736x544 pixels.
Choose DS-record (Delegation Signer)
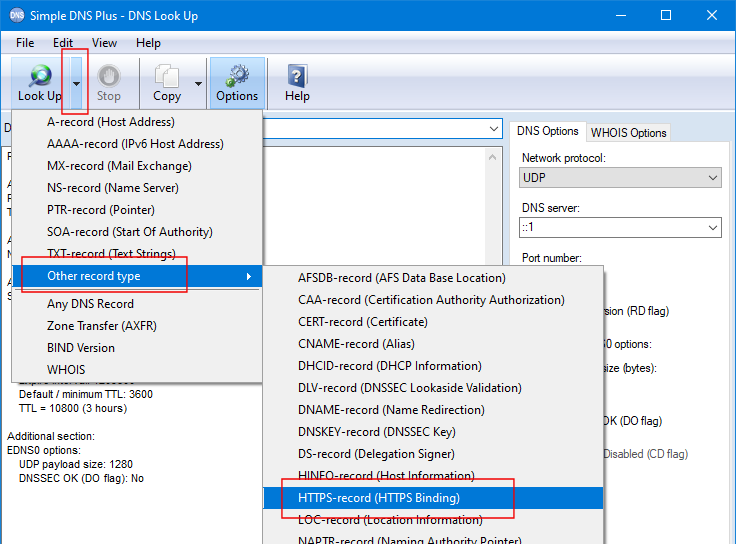[433, 454]
